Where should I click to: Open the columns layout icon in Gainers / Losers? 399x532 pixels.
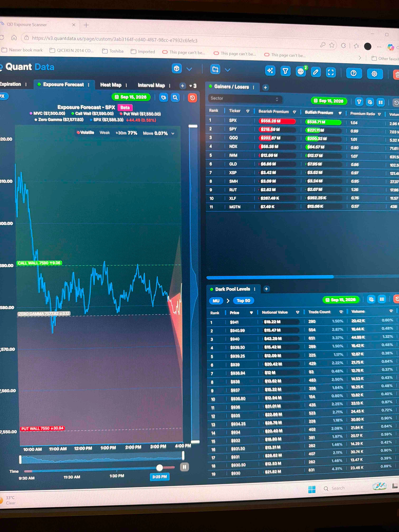click(x=381, y=103)
